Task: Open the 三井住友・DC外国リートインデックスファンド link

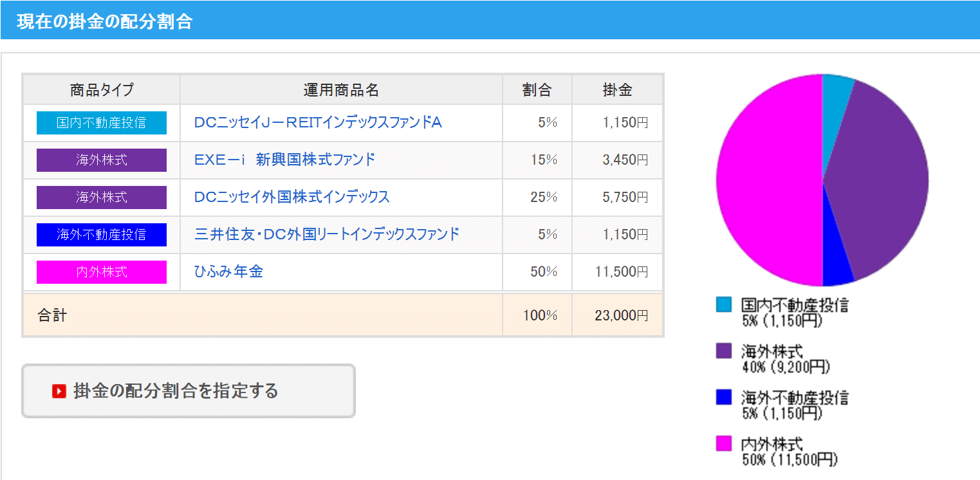Action: (x=327, y=234)
